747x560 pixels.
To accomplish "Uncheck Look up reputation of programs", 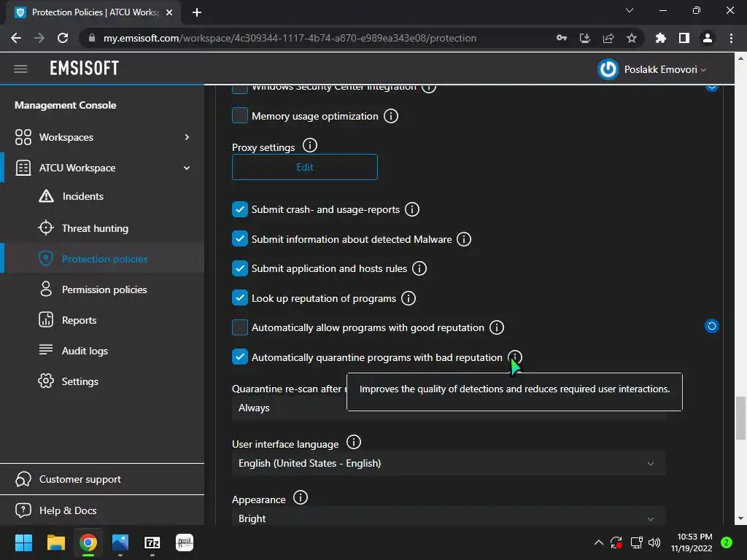I will point(239,298).
